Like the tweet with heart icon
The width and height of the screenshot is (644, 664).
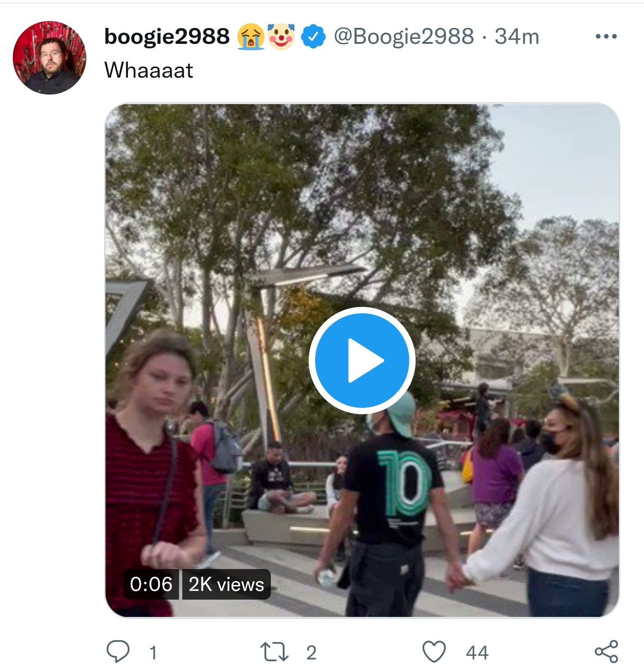pyautogui.click(x=433, y=651)
